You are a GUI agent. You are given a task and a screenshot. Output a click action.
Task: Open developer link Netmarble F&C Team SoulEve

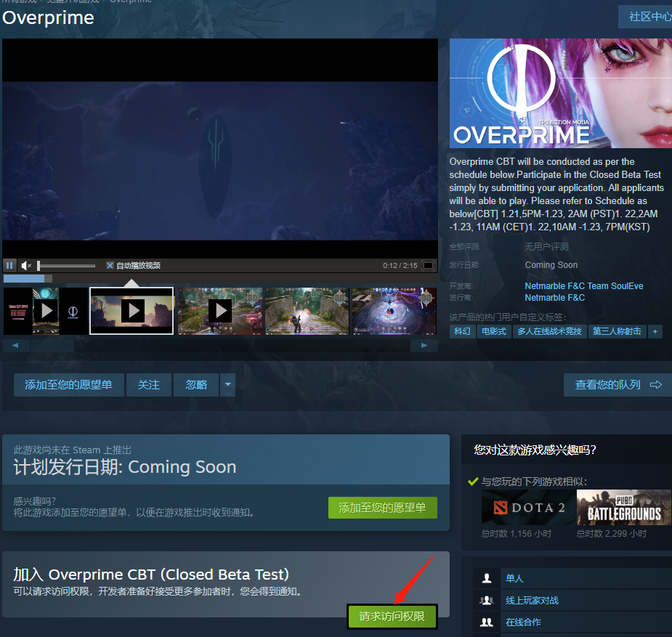pos(583,285)
